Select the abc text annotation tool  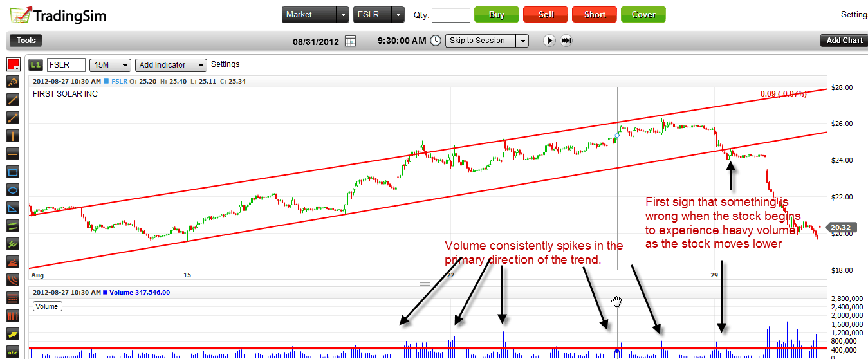click(x=13, y=352)
